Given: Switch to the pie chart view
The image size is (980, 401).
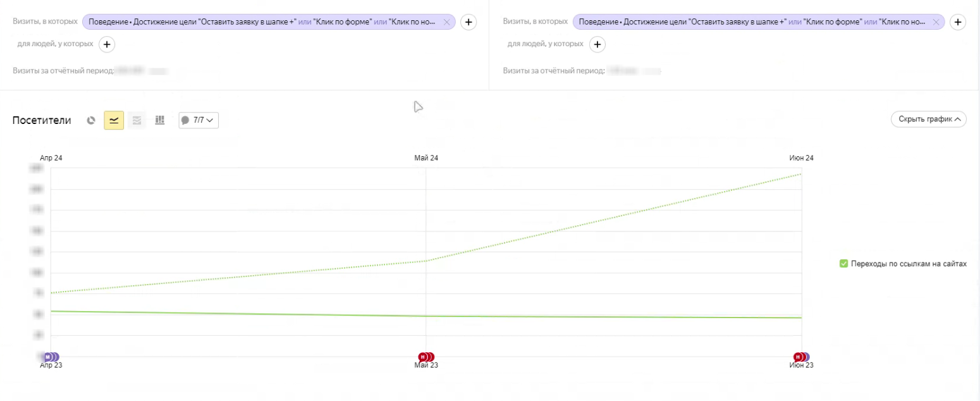Looking at the screenshot, I should tap(91, 120).
